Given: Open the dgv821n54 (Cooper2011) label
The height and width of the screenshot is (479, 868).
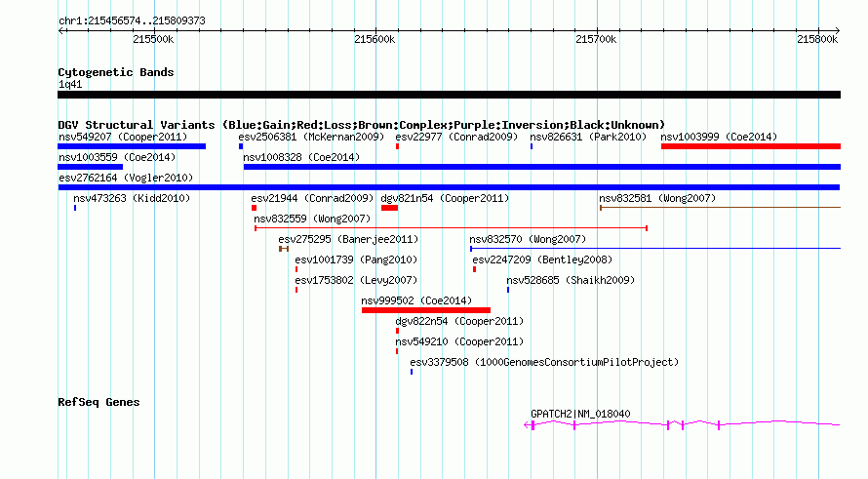Looking at the screenshot, I should click(x=445, y=198).
